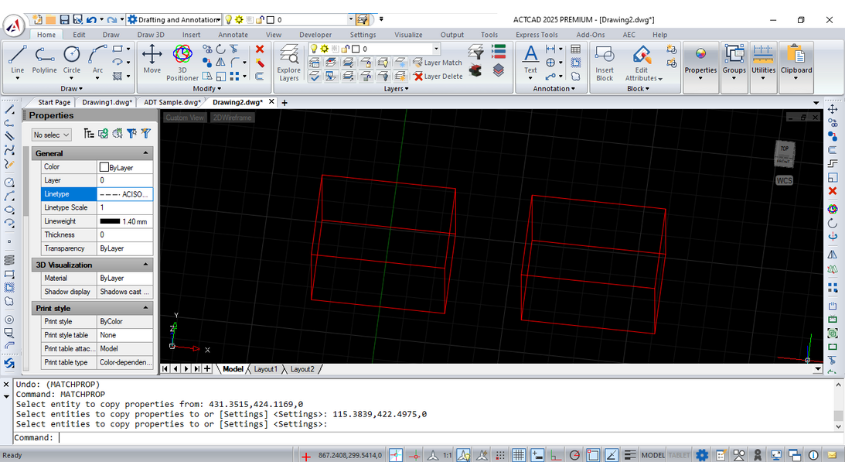
Task: Select the Mirror tool in Modify panel
Action: pos(221,63)
